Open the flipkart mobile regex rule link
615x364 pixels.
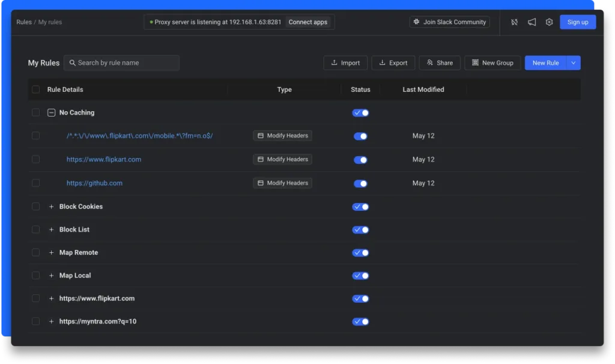click(139, 136)
